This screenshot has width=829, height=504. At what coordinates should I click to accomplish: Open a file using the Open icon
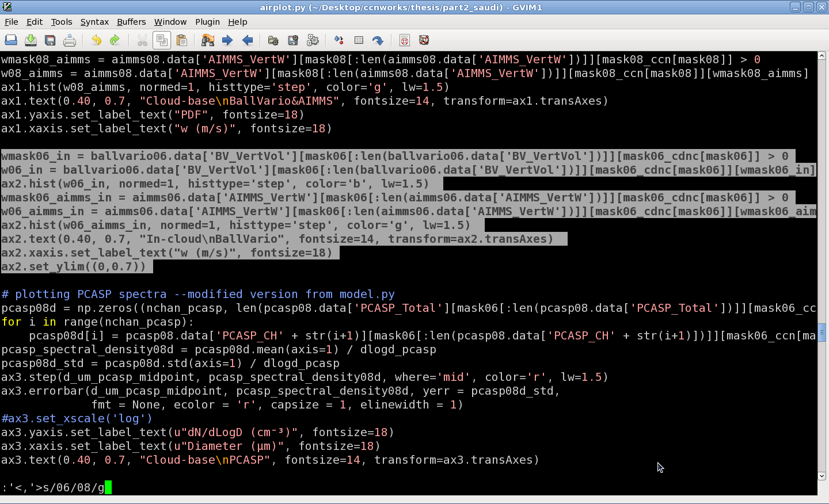pos(11,40)
